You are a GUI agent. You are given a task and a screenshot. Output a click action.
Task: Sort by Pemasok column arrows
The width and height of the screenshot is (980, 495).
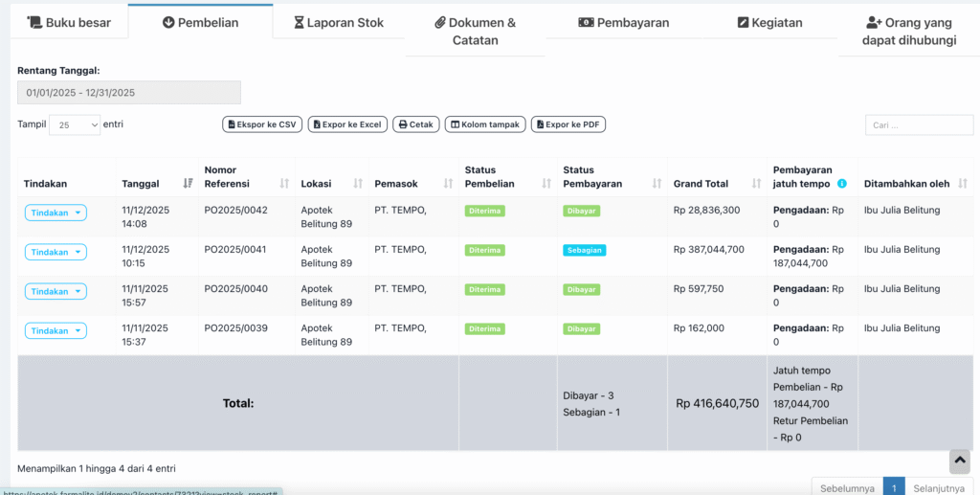click(x=448, y=184)
